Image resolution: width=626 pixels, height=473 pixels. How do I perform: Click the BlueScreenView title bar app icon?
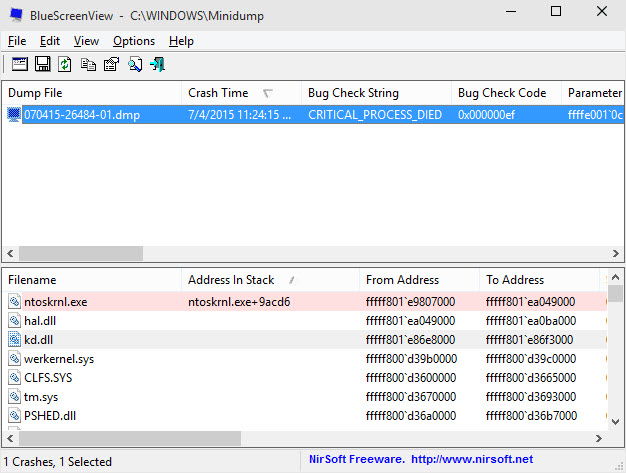pos(16,15)
